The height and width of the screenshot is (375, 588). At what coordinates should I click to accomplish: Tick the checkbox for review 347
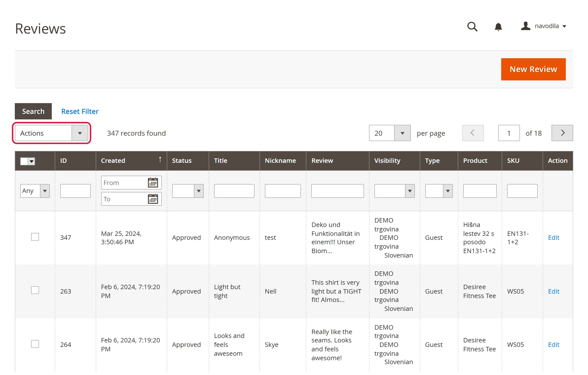[x=35, y=237]
